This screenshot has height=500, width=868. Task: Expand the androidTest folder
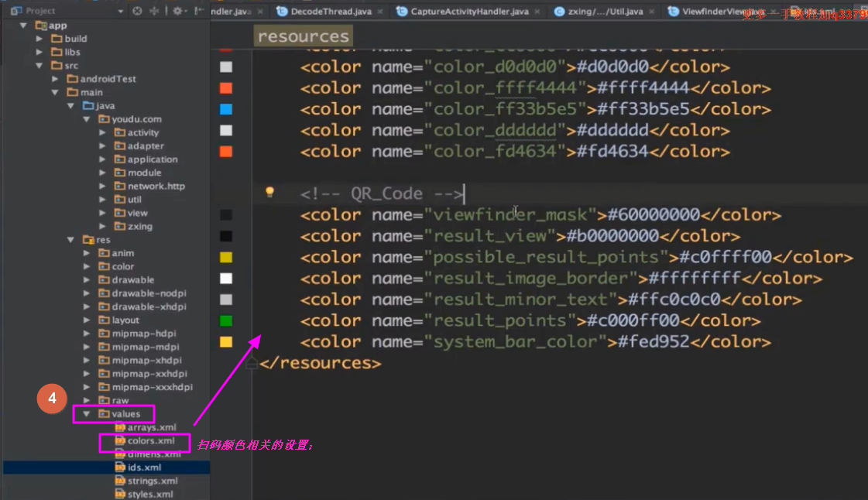55,79
